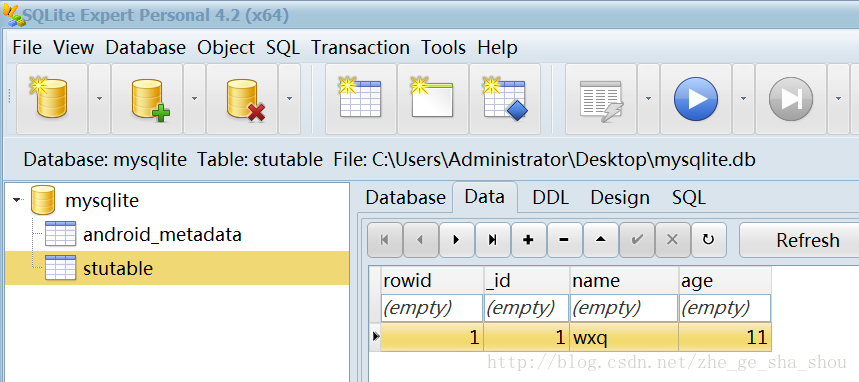
Task: Click the blue Execute SQL play button
Action: coord(696,99)
